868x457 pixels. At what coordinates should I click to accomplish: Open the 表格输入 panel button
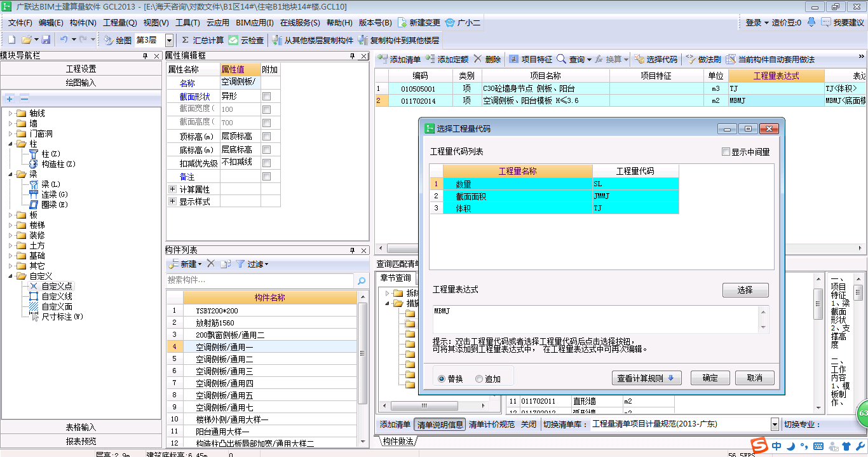pyautogui.click(x=81, y=427)
